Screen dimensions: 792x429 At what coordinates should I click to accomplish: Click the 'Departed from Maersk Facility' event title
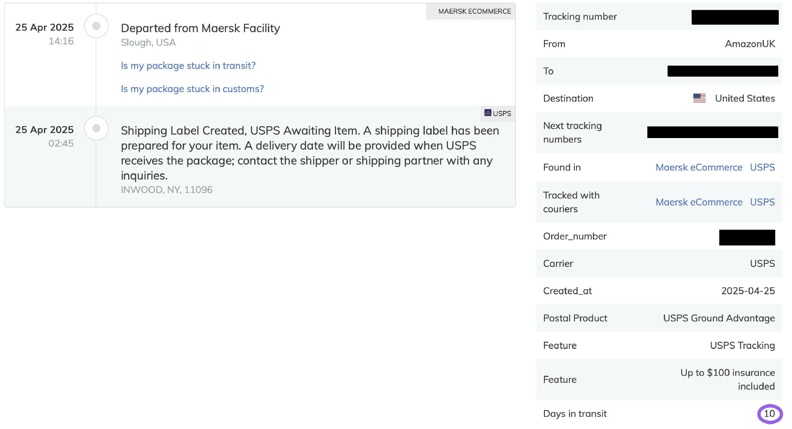click(x=200, y=28)
